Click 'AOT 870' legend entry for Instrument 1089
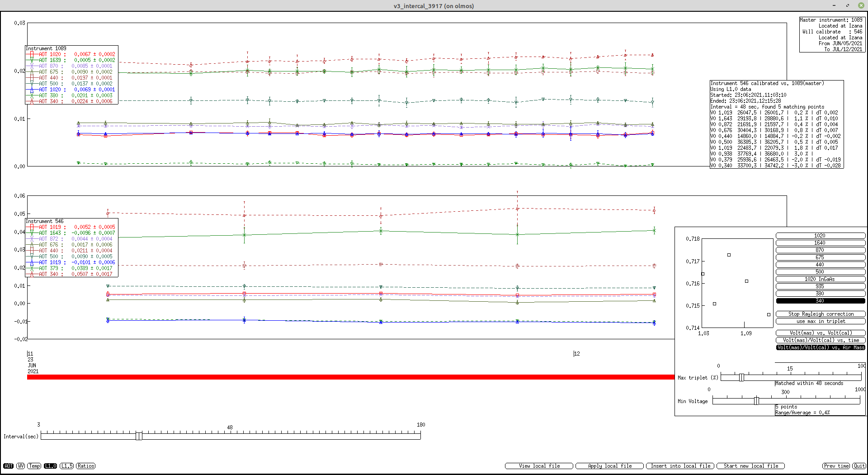 (71, 66)
